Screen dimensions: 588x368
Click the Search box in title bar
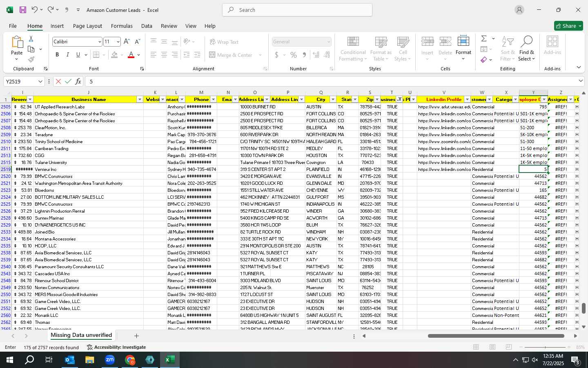point(297,10)
